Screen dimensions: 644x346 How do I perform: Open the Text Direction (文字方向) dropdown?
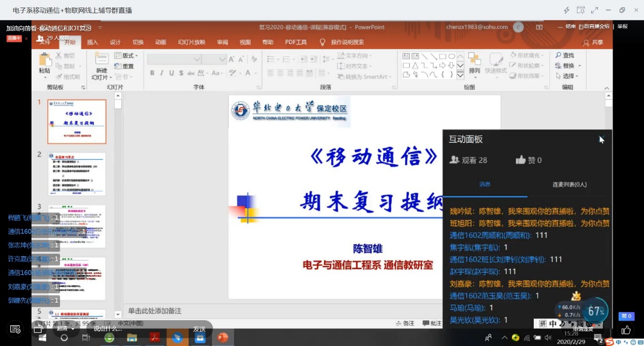coord(355,55)
